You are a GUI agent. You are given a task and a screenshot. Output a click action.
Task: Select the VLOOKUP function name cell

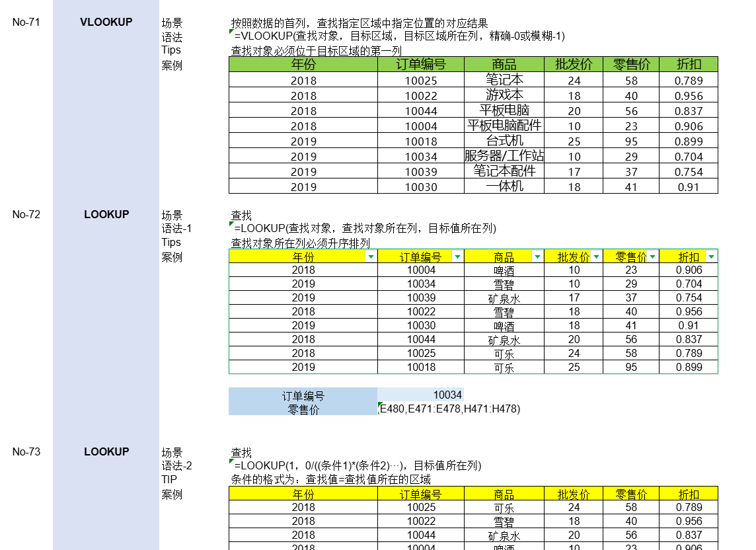click(x=106, y=22)
